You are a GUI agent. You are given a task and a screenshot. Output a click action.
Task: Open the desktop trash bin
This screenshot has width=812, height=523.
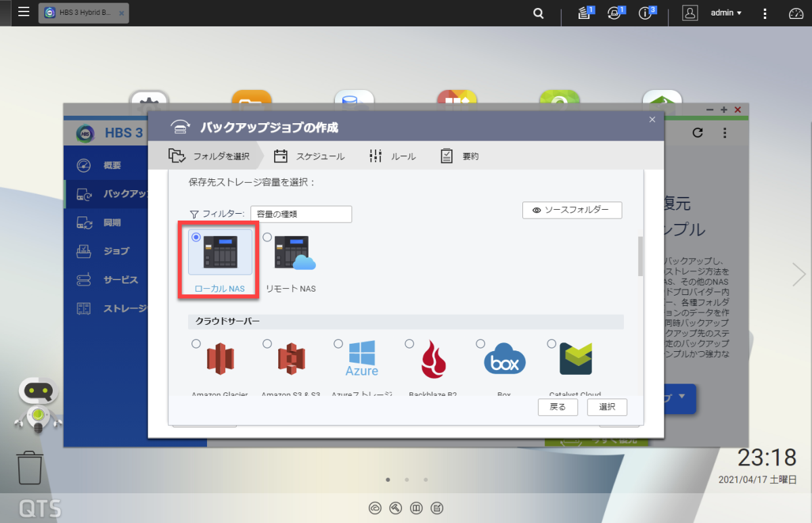tap(30, 468)
